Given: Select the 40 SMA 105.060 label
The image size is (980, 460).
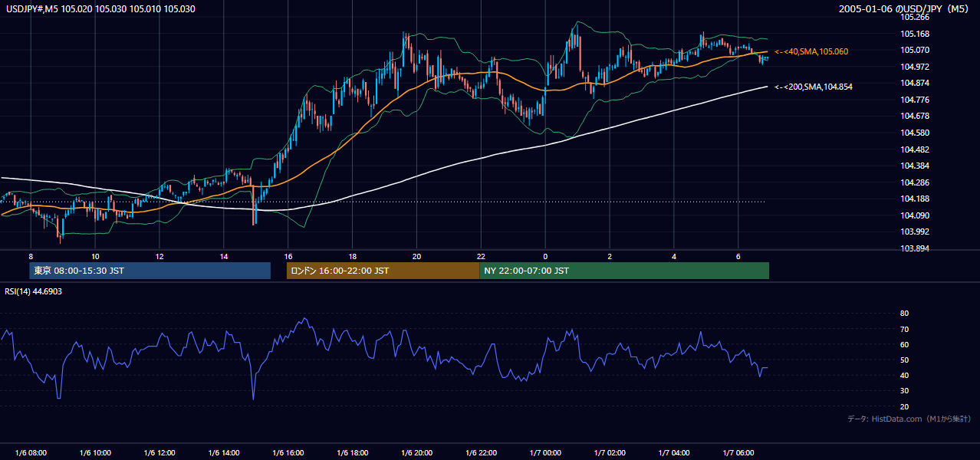Looking at the screenshot, I should pyautogui.click(x=811, y=51).
